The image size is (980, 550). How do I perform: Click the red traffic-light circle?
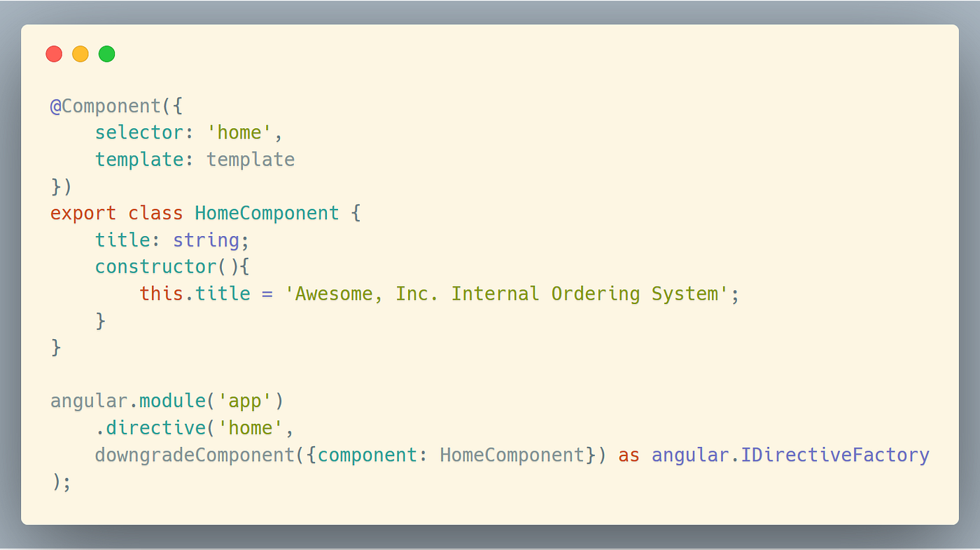click(54, 53)
